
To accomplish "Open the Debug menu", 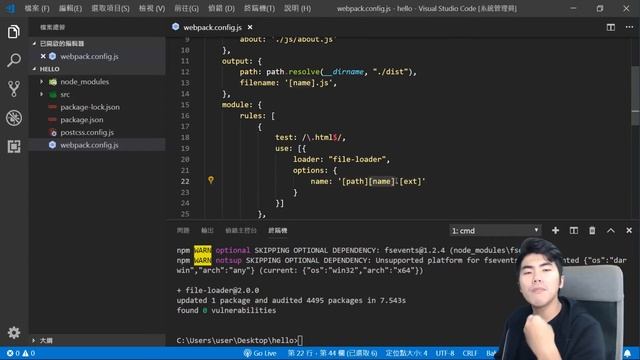I will [221, 8].
